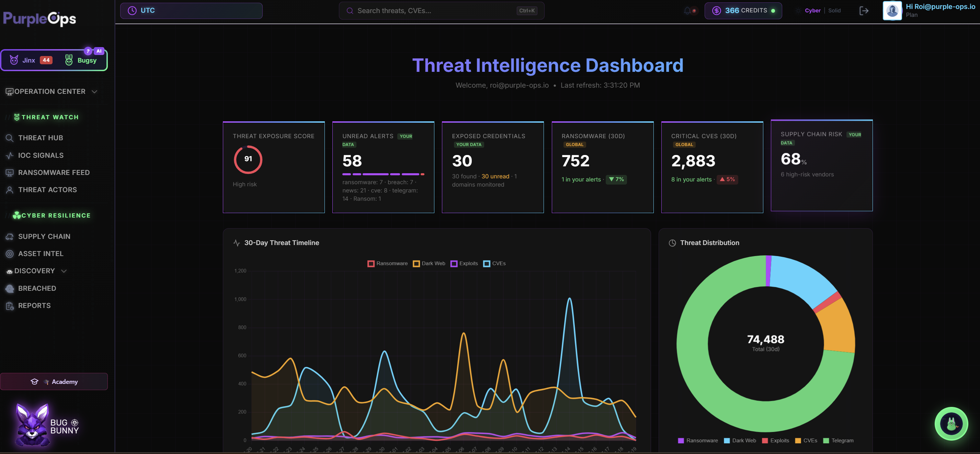Click the PurpleOps logo
The width and height of the screenshot is (980, 454).
point(39,19)
